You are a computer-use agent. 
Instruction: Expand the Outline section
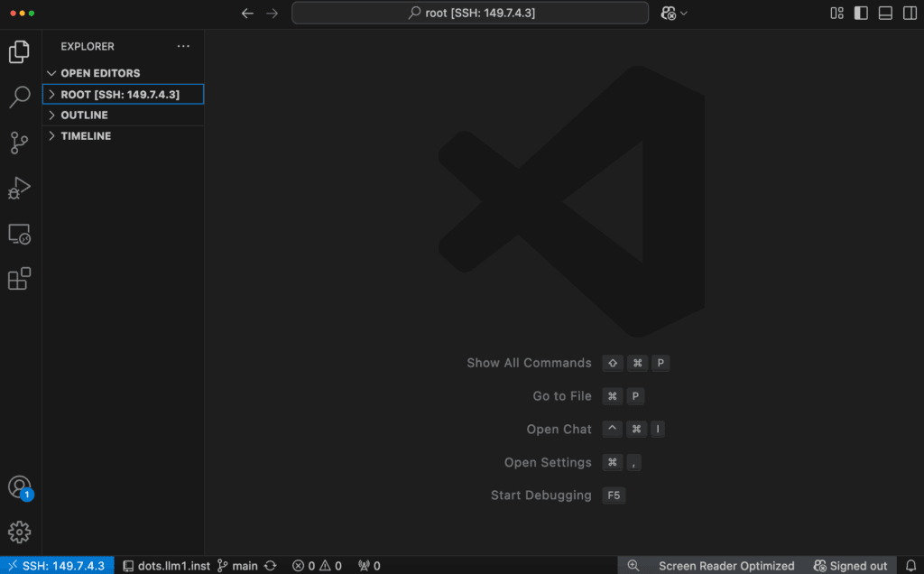pos(123,115)
